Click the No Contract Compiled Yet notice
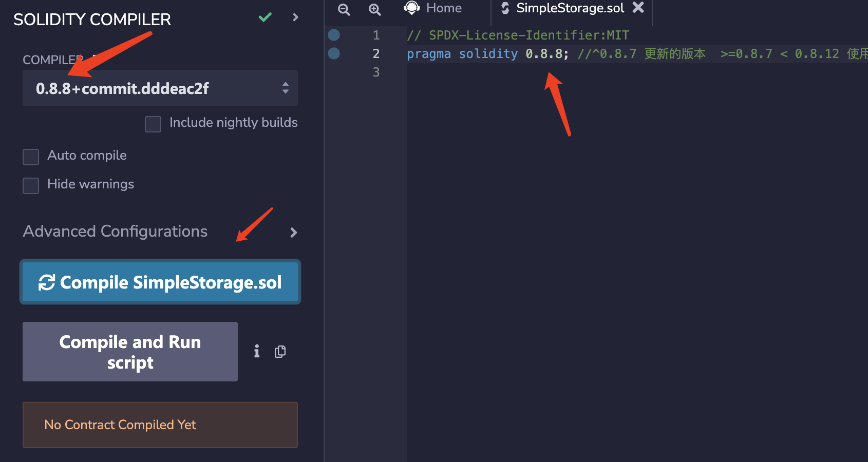The image size is (868, 462). [x=160, y=425]
